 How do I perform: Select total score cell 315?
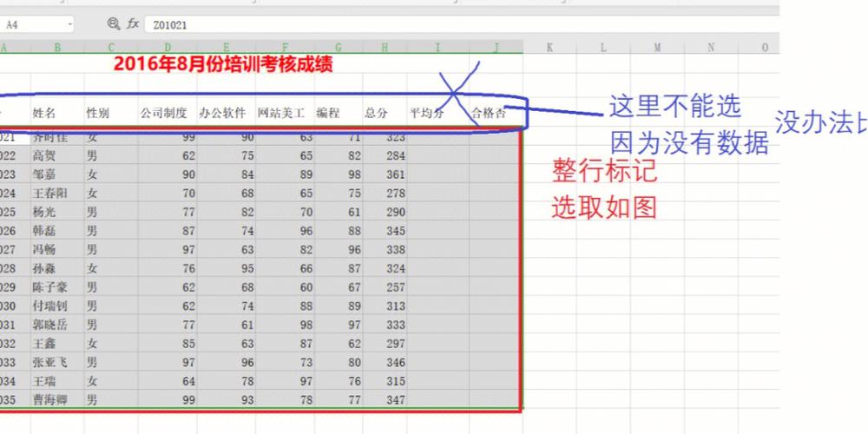click(385, 381)
